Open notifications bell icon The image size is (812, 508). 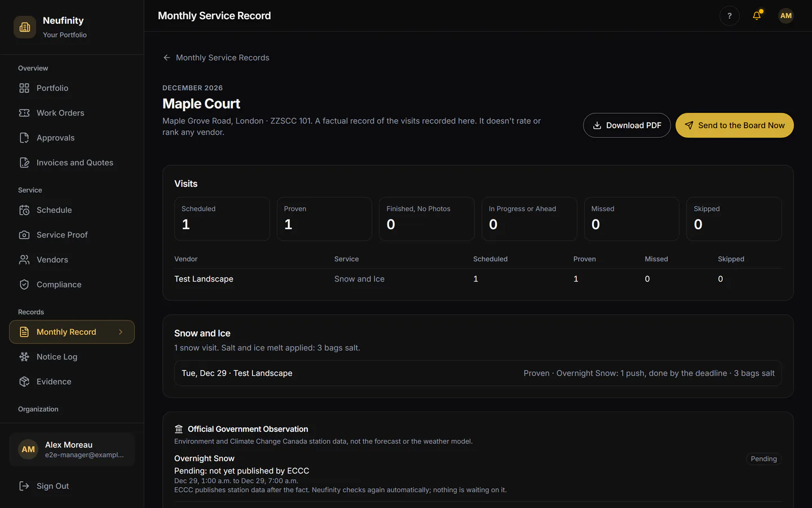[757, 16]
